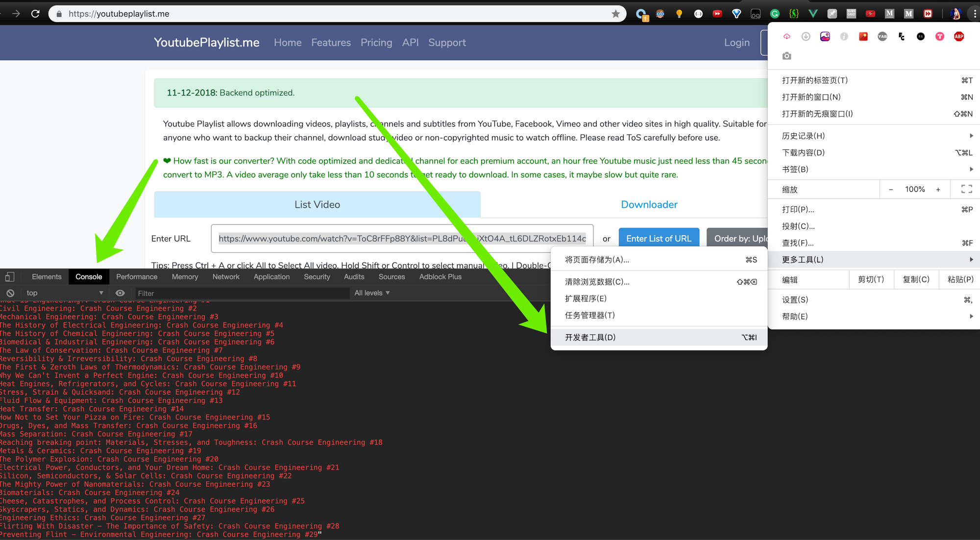Viewport: 980px width, 540px height.
Task: Open the All levels dropdown
Action: tap(372, 293)
